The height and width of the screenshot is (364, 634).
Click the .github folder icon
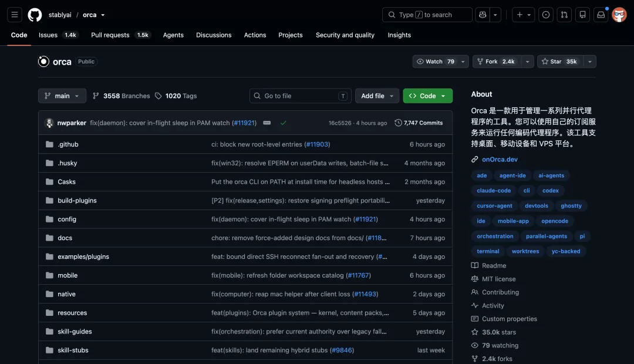(x=49, y=144)
